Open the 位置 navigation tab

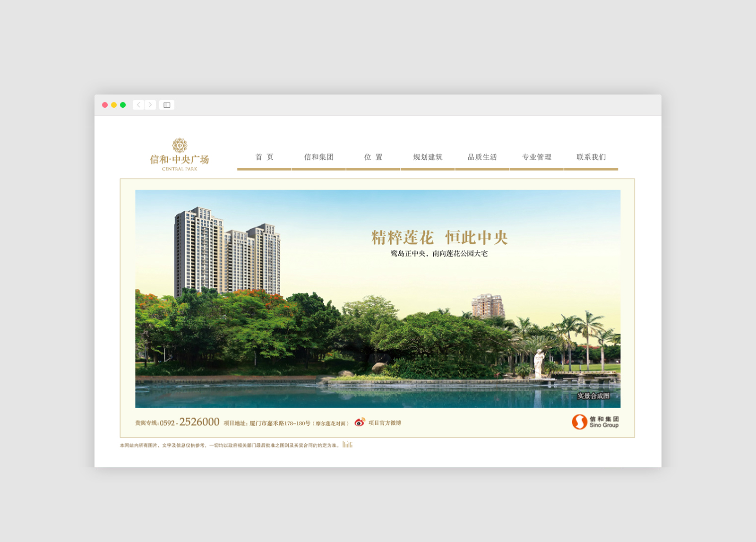(373, 157)
